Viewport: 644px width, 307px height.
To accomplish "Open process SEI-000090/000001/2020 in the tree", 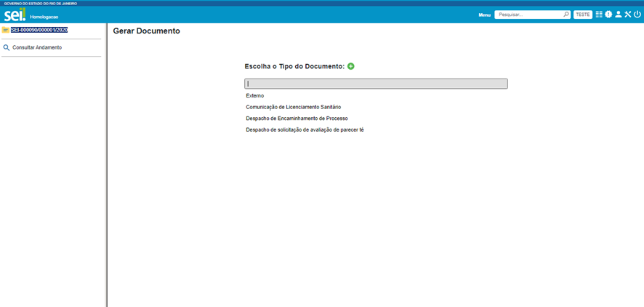I will point(39,30).
